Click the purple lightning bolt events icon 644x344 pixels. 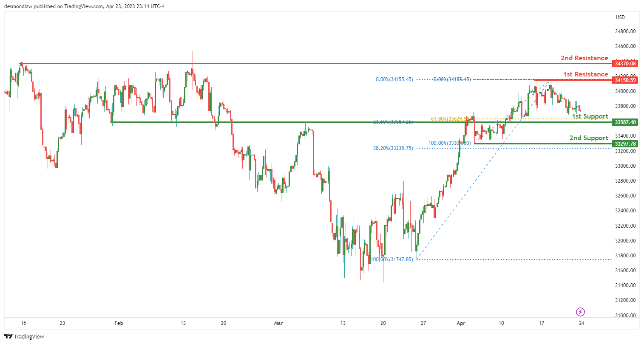pyautogui.click(x=580, y=312)
